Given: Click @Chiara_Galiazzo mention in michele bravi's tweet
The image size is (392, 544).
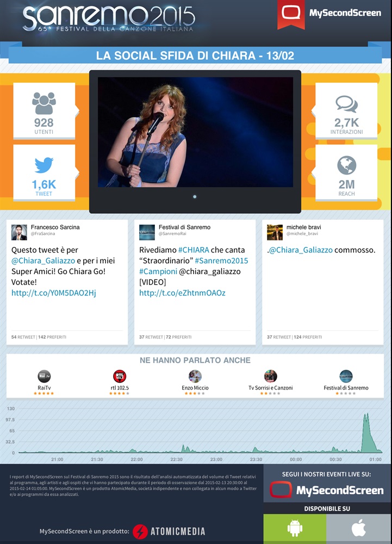Looking at the screenshot, I should tap(301, 250).
